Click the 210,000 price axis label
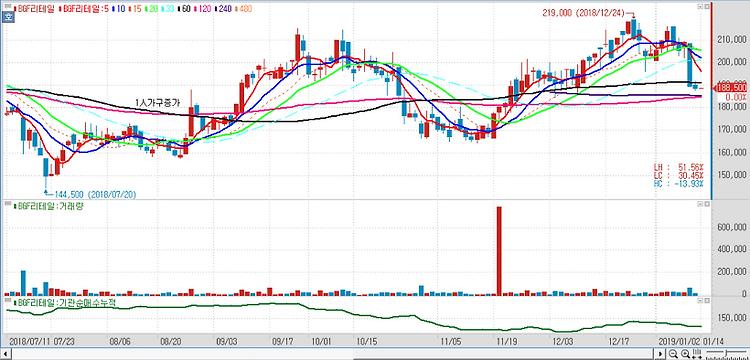Viewport: 750px width, 360px height. tap(732, 40)
